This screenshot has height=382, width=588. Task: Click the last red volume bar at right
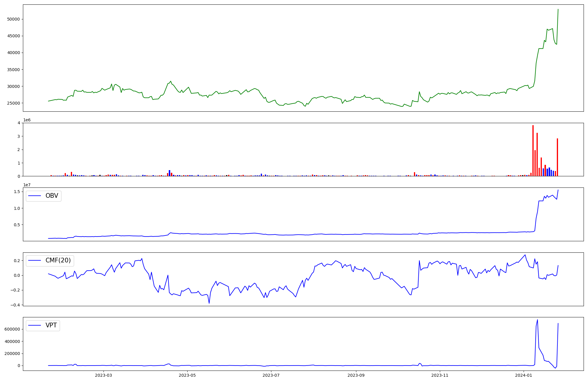pyautogui.click(x=557, y=157)
